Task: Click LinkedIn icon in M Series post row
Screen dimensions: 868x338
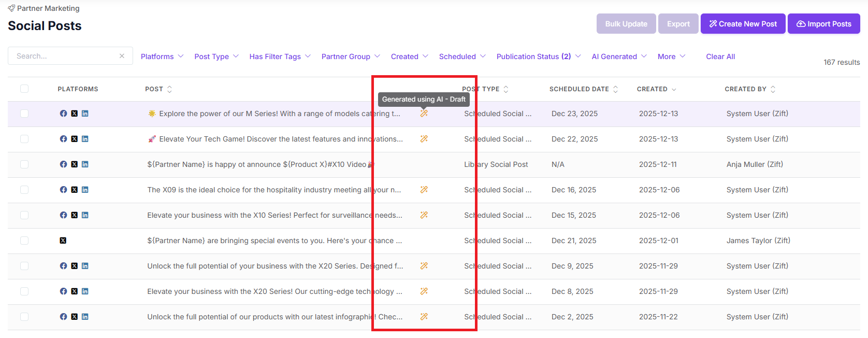Action: click(x=85, y=114)
